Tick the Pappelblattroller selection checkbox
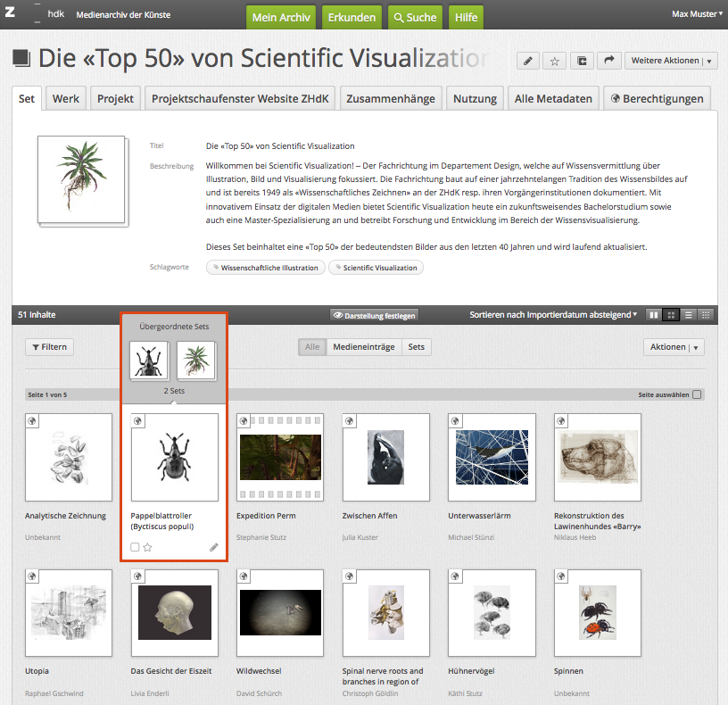The width and height of the screenshot is (728, 705). [135, 547]
